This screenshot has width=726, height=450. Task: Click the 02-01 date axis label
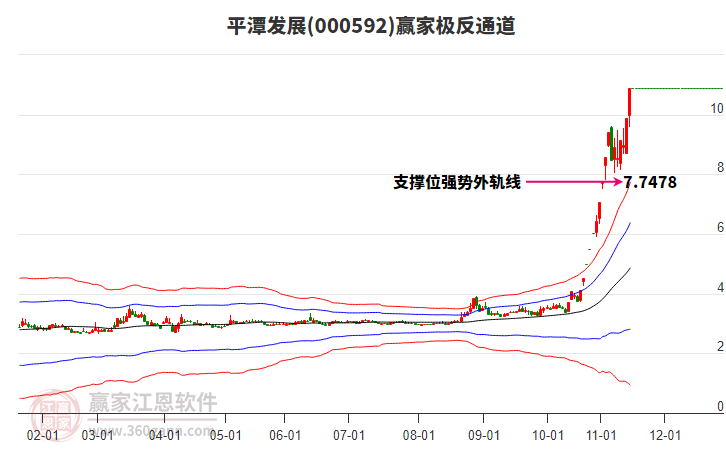pyautogui.click(x=43, y=436)
